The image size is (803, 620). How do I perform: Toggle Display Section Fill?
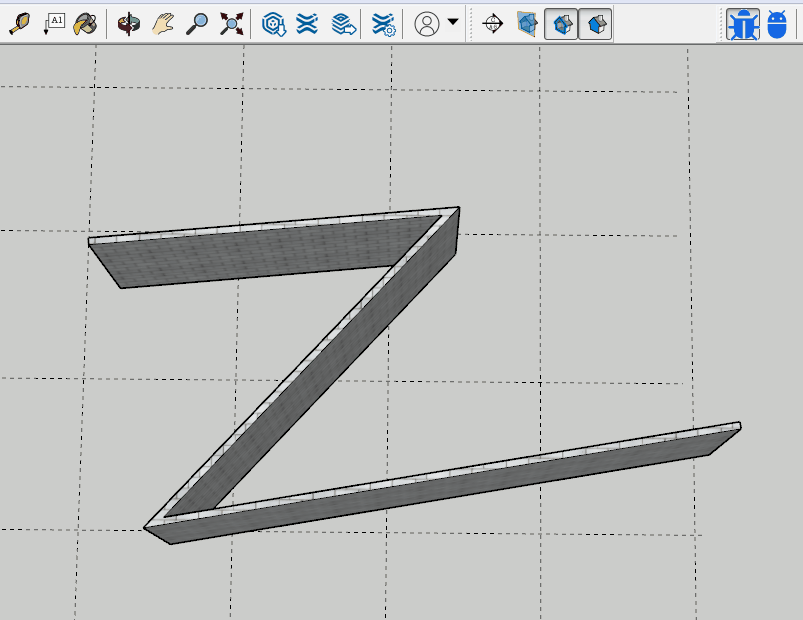click(x=596, y=24)
